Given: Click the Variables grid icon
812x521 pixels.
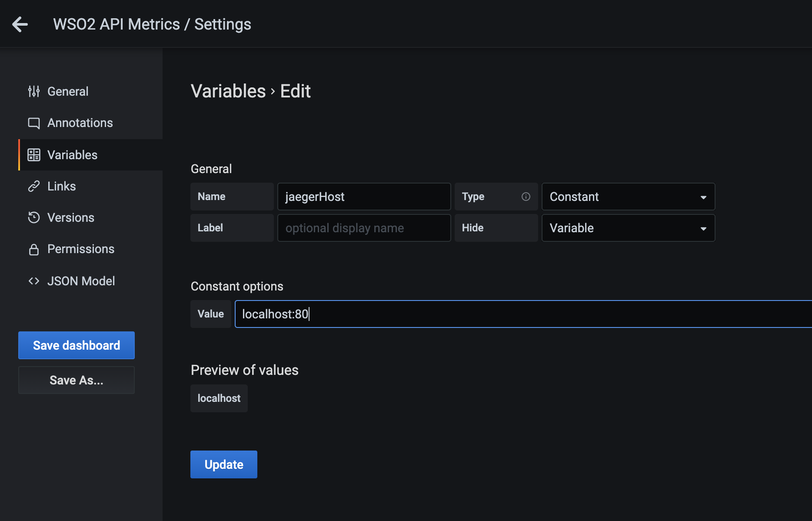Looking at the screenshot, I should [x=34, y=155].
